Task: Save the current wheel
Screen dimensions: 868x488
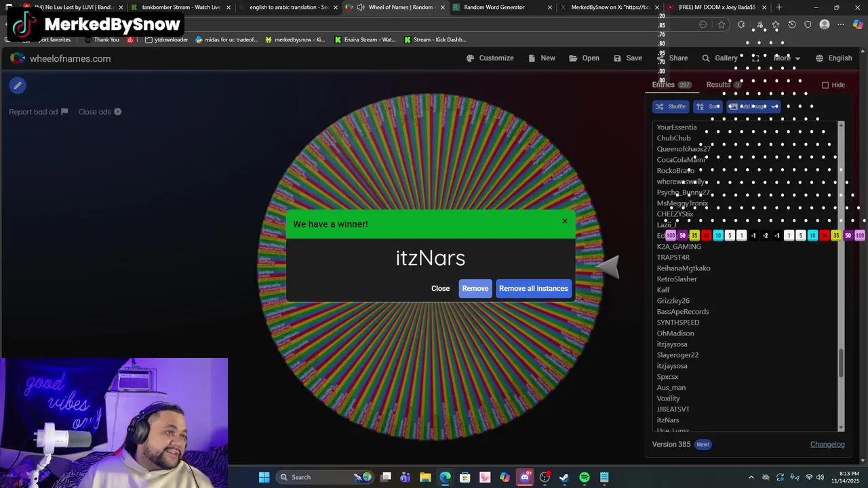Action: tap(627, 58)
